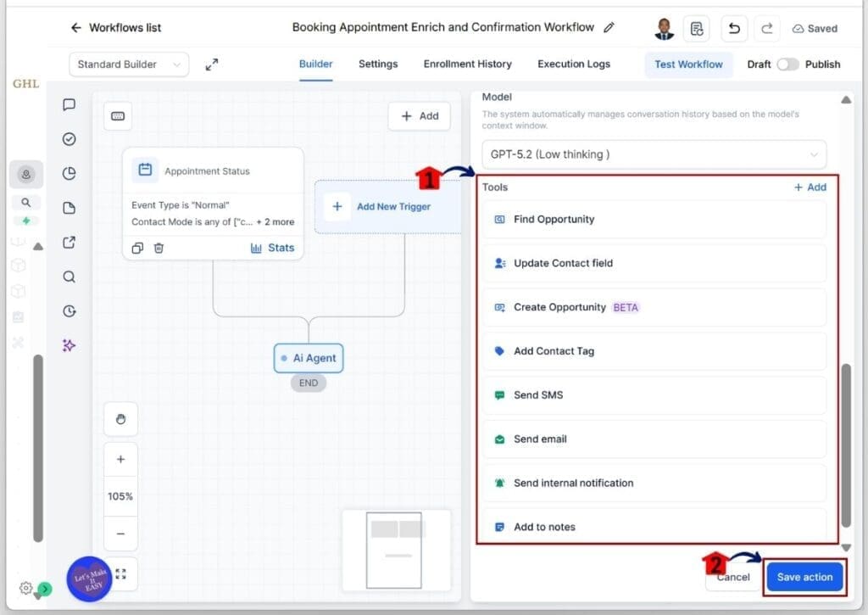Open the far-left settings gear
Image resolution: width=868 pixels, height=615 pixels.
pos(25,588)
